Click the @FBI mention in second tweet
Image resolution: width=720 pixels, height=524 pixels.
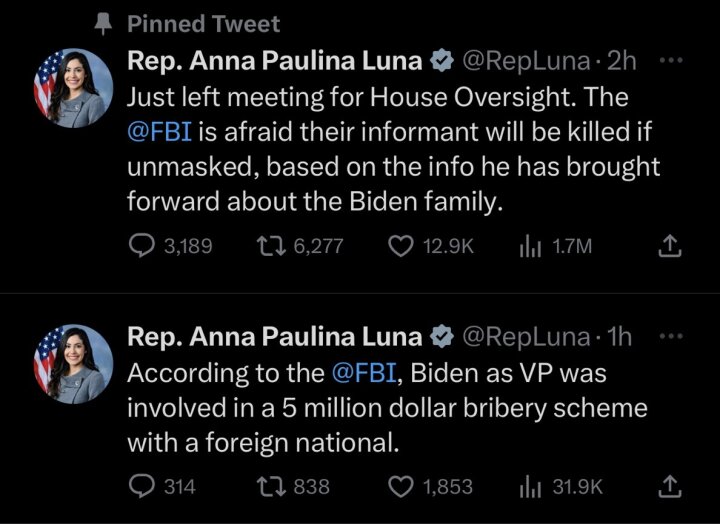363,373
